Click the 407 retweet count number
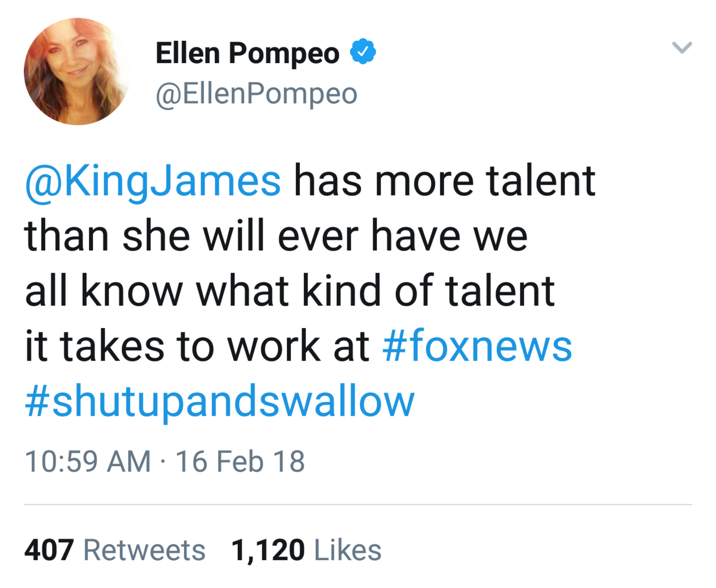Viewport: 716px width, 588px height. click(x=49, y=550)
